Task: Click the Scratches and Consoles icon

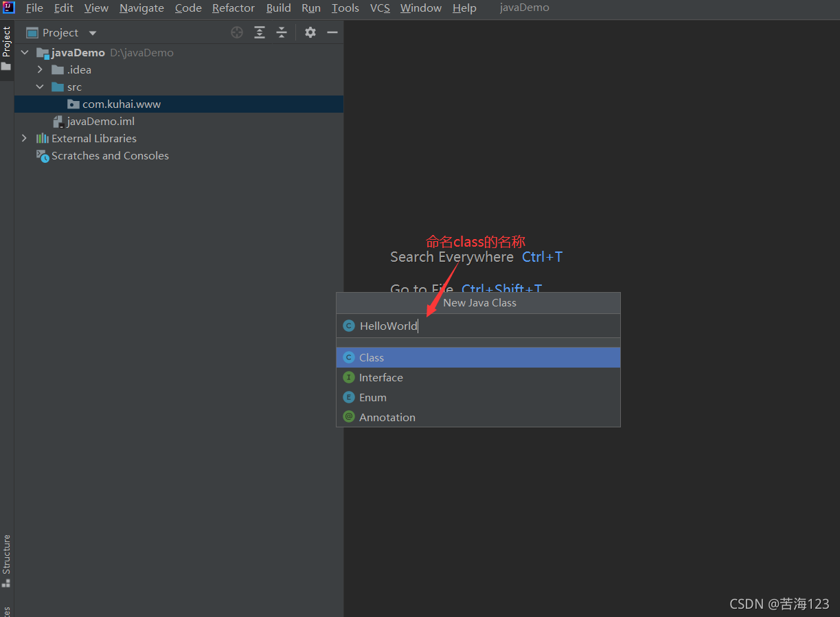Action: 43,156
